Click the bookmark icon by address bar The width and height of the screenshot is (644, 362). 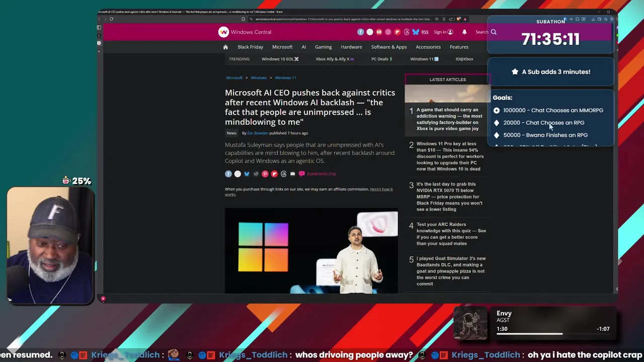[243, 19]
